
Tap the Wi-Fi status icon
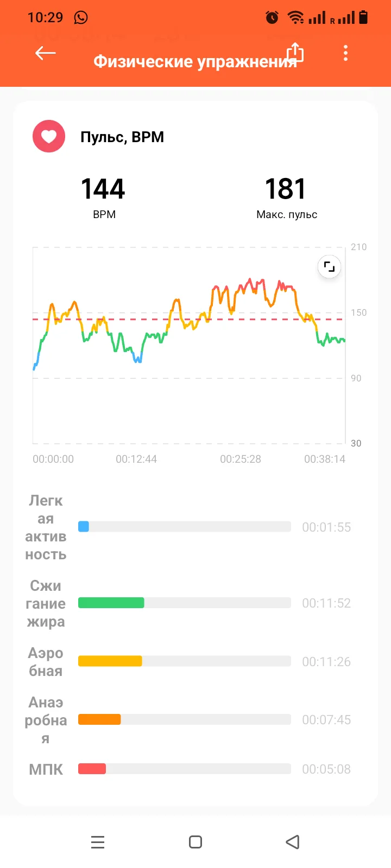[x=295, y=17]
